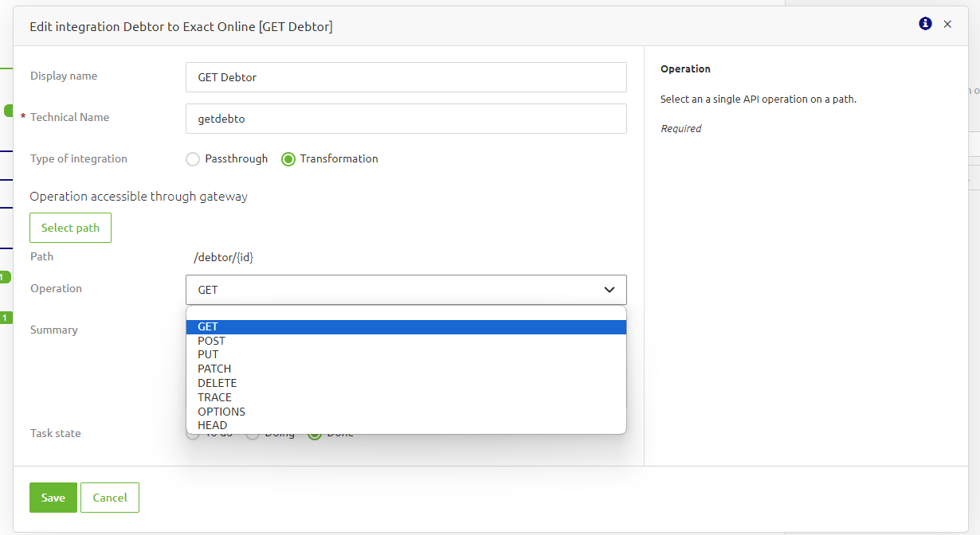Open the info tooltip in the dialog header
980x535 pixels.
(x=925, y=24)
